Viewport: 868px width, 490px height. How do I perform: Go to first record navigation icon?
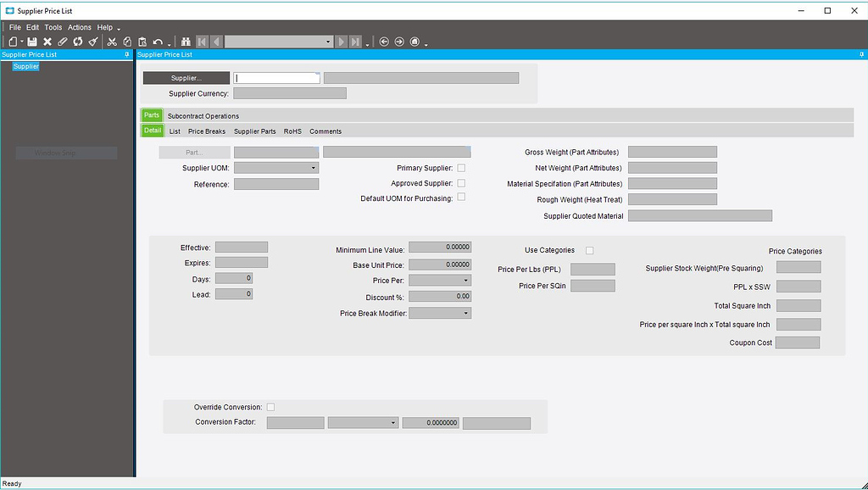tap(202, 42)
